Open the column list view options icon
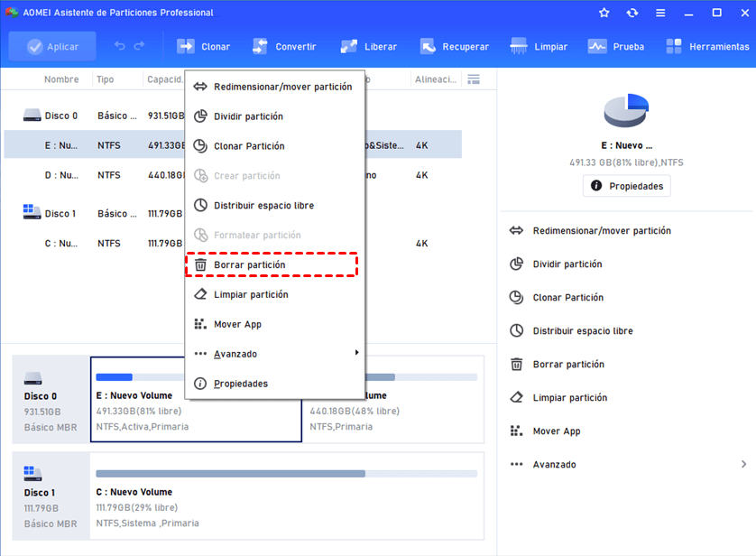 pyautogui.click(x=474, y=79)
